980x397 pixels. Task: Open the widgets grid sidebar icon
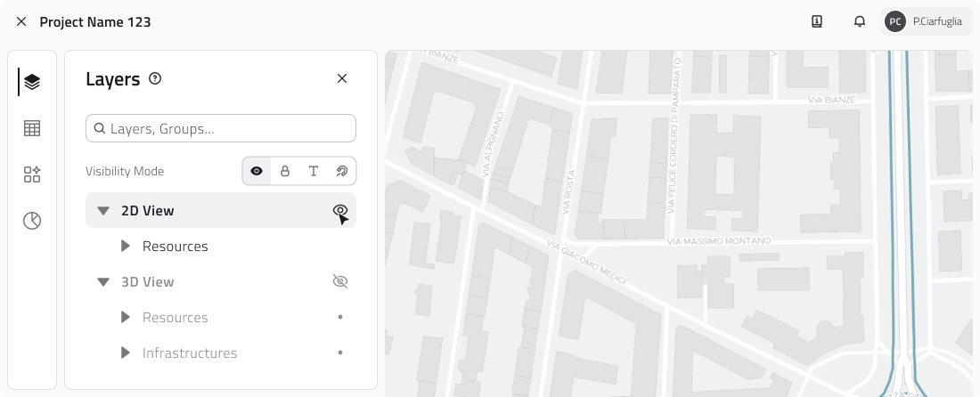tap(32, 174)
